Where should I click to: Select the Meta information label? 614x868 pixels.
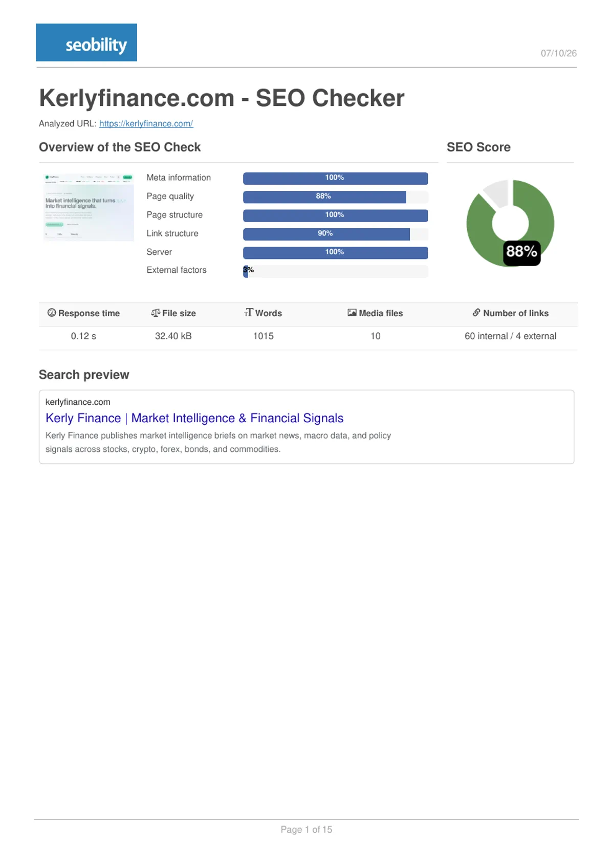point(179,178)
